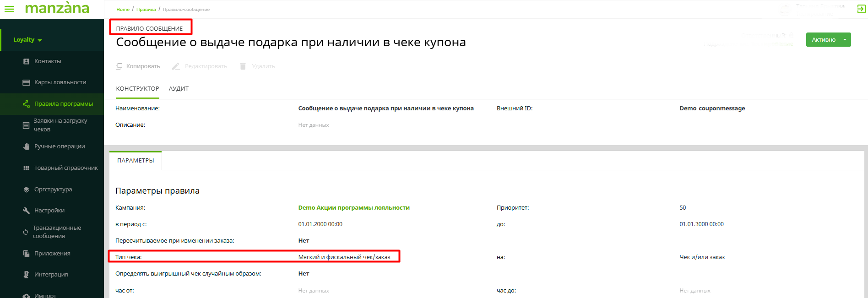
Task: Click the manzana logo
Action: pyautogui.click(x=57, y=8)
